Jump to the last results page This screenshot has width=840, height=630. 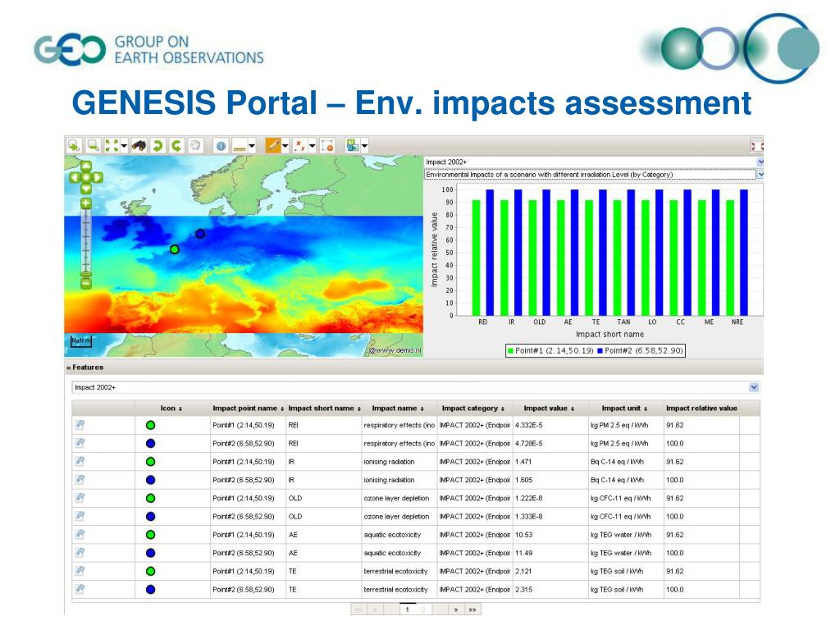coord(472,609)
